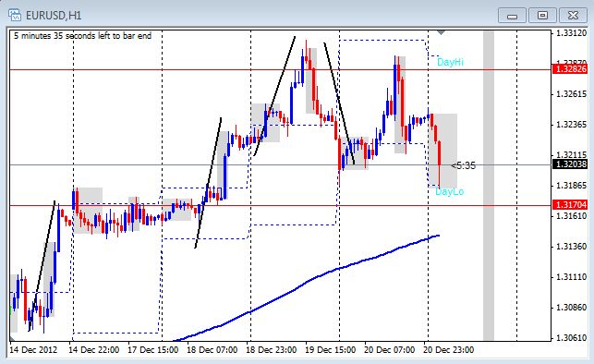The width and height of the screenshot is (594, 364).
Task: Click the DayHi label on chart
Action: [450, 62]
